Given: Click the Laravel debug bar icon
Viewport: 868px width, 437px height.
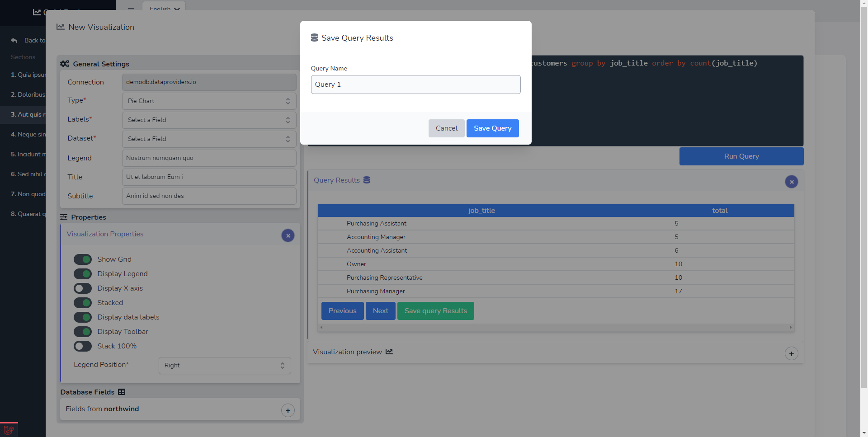Looking at the screenshot, I should point(9,430).
